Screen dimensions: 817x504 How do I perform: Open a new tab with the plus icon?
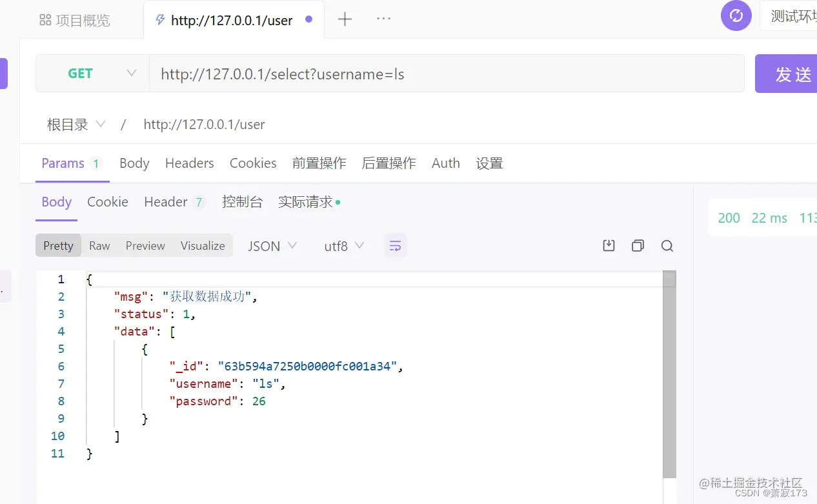(x=345, y=19)
